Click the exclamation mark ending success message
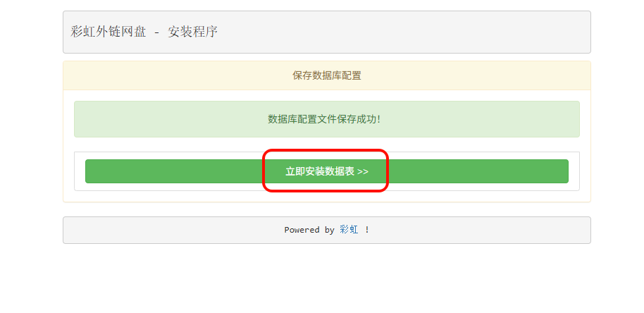 coord(378,120)
